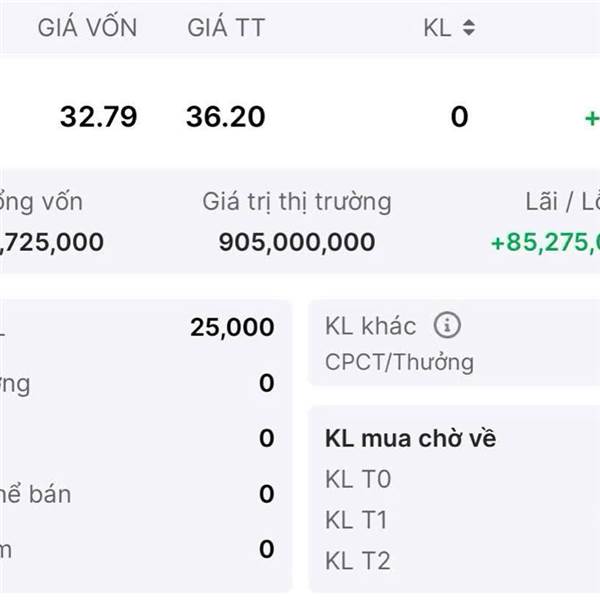This screenshot has height=600, width=600.
Task: Select the KL mua chờ về heading
Action: coord(410,438)
